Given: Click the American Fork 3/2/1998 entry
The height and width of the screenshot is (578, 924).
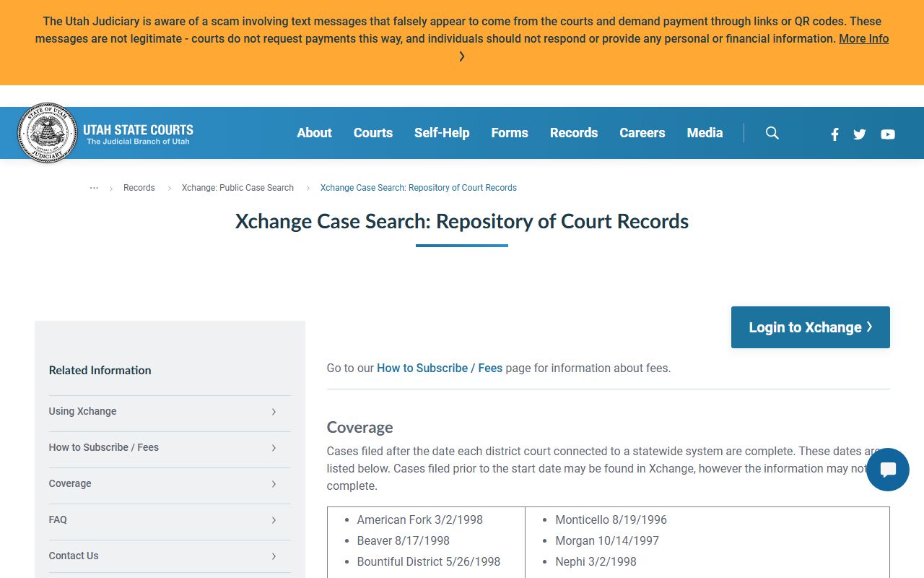Looking at the screenshot, I should [x=420, y=519].
